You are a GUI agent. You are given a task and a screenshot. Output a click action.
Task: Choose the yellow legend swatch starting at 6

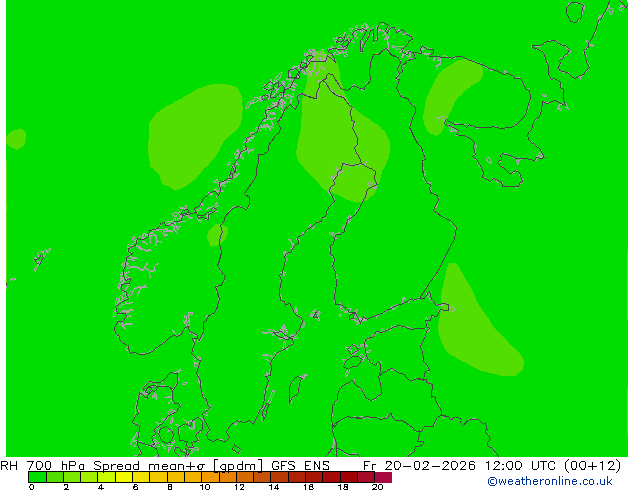[142, 477]
